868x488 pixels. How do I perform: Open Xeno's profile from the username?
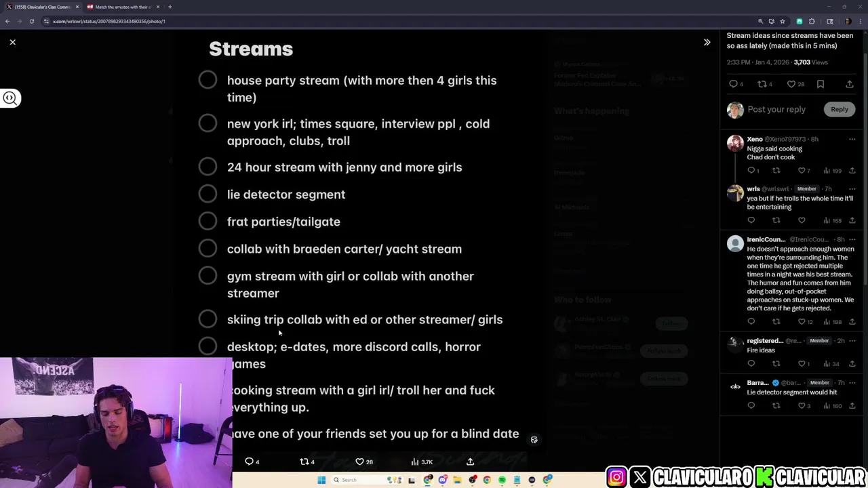pos(755,139)
